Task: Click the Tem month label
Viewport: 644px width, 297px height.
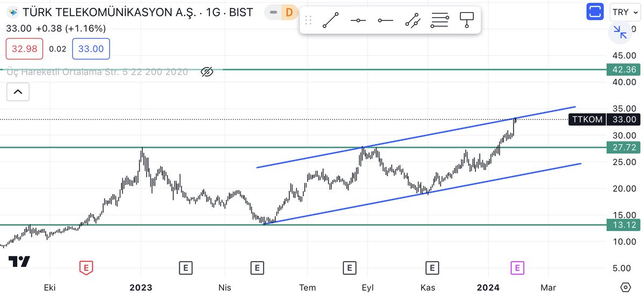Action: point(308,287)
